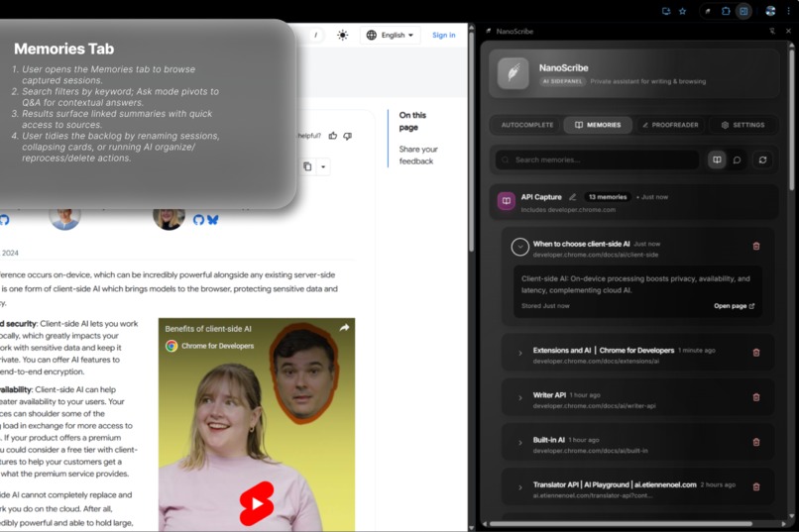Open page link for client-side AI memory
Screen dimensions: 799x532
[x=734, y=306]
